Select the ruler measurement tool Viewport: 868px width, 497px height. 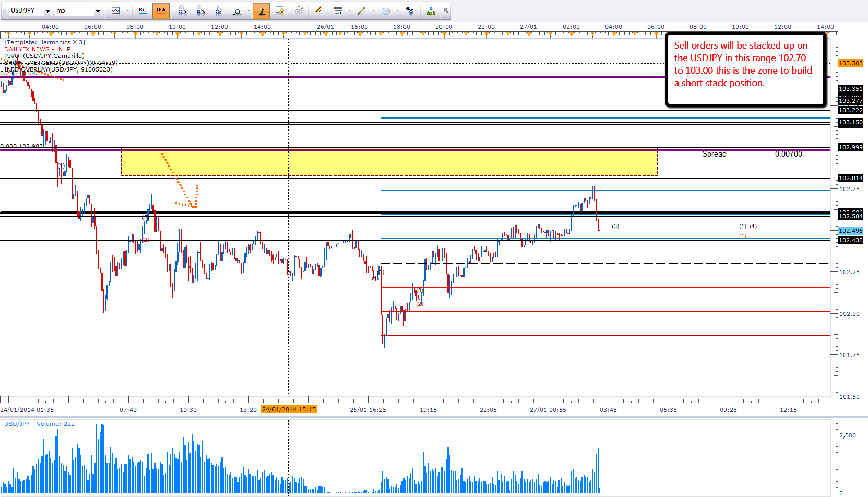(318, 10)
